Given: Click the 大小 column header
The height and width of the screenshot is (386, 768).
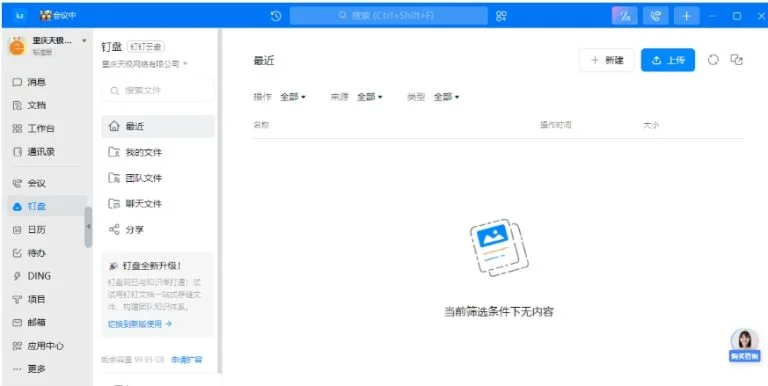Looking at the screenshot, I should [x=651, y=125].
